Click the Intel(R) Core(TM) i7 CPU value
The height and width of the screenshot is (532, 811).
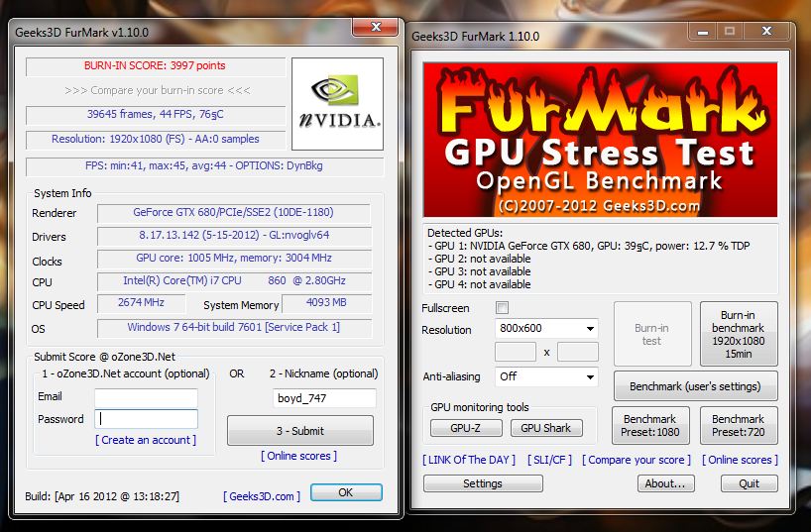(234, 280)
